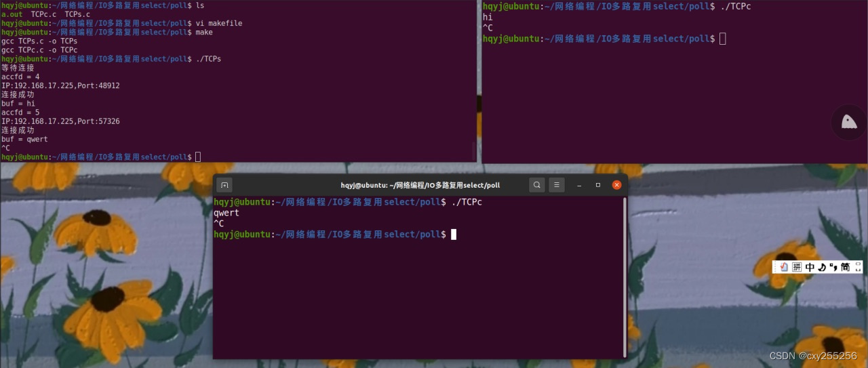The image size is (868, 368).
Task: Close the floating terminal window
Action: click(616, 184)
